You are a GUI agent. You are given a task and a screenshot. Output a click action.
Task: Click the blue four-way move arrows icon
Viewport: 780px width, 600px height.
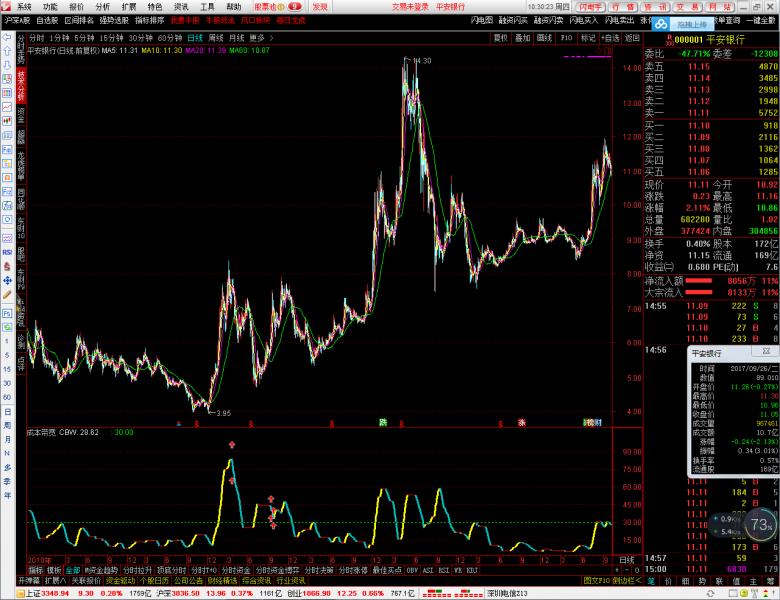(x=7, y=281)
